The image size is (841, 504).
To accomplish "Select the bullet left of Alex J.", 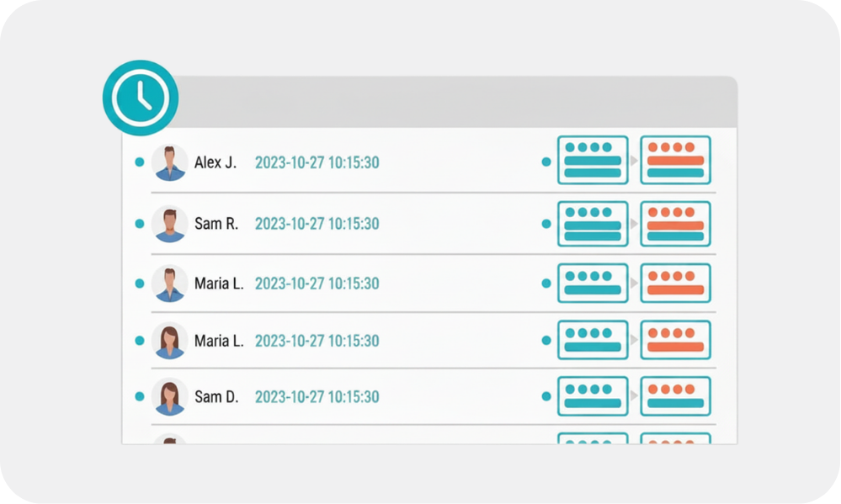I will click(x=140, y=162).
